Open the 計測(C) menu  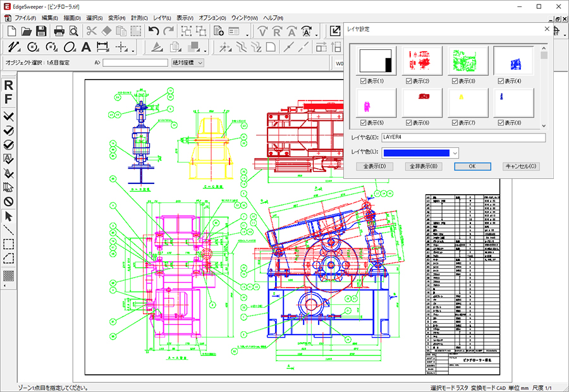coord(139,17)
